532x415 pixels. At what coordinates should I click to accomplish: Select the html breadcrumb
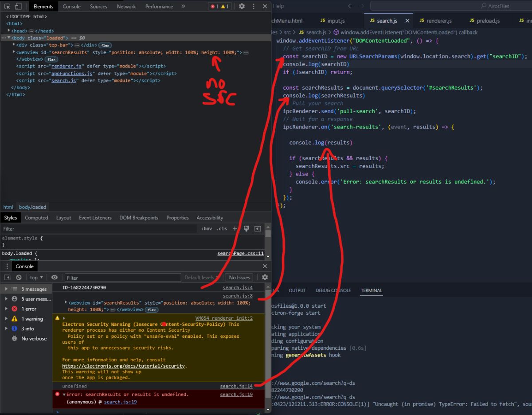click(8, 207)
